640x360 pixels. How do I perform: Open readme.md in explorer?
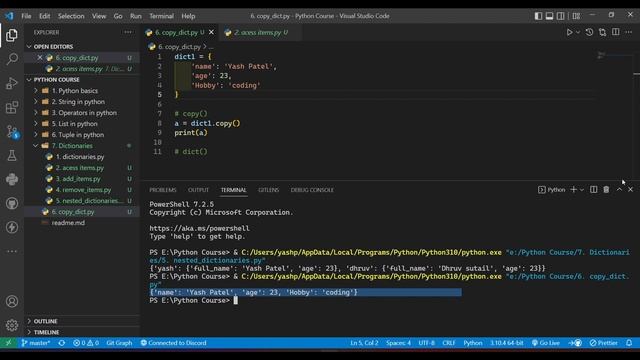tap(68, 223)
